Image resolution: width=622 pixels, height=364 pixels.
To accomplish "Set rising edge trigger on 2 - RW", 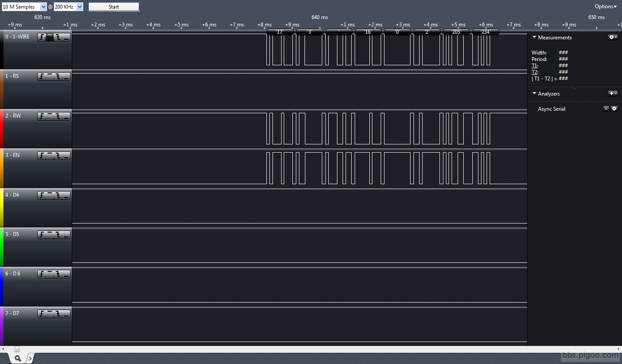I will point(42,116).
